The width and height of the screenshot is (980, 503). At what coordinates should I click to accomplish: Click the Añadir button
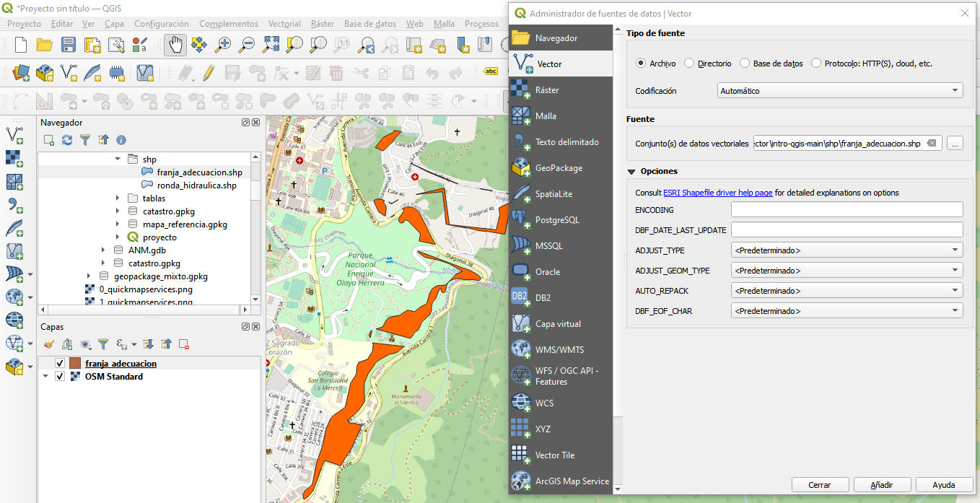click(x=882, y=485)
